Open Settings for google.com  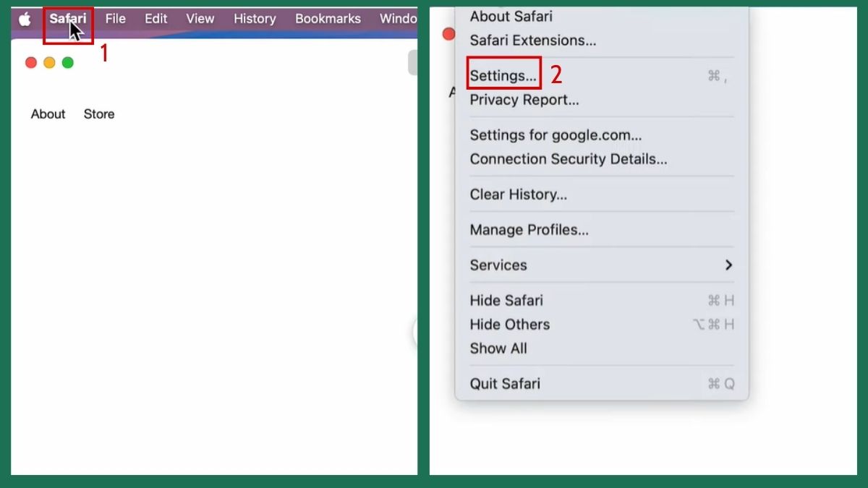[x=556, y=135]
